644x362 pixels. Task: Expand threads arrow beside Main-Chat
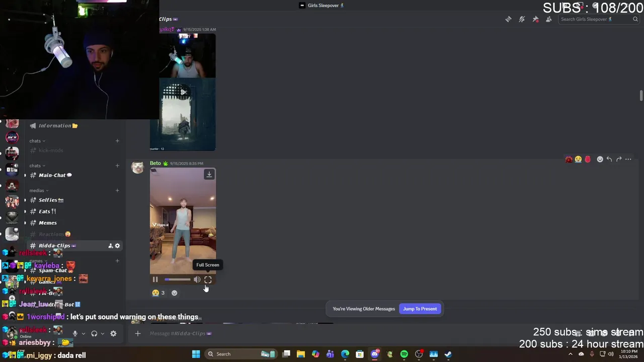25,175
